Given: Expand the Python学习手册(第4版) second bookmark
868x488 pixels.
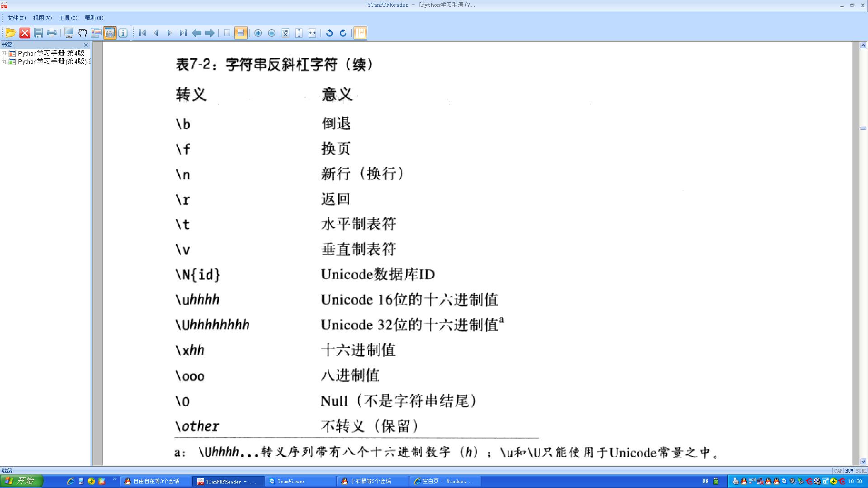Looking at the screenshot, I should click(4, 61).
